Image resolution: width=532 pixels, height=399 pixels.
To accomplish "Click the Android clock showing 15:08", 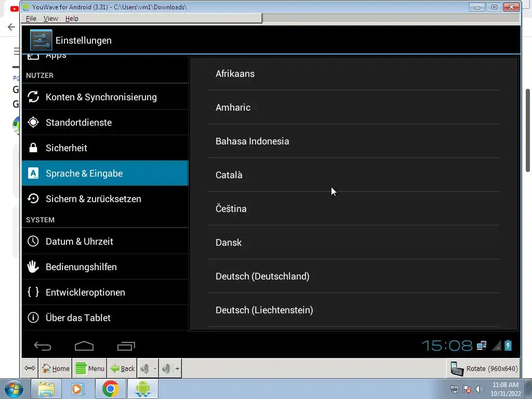I will coord(447,345).
